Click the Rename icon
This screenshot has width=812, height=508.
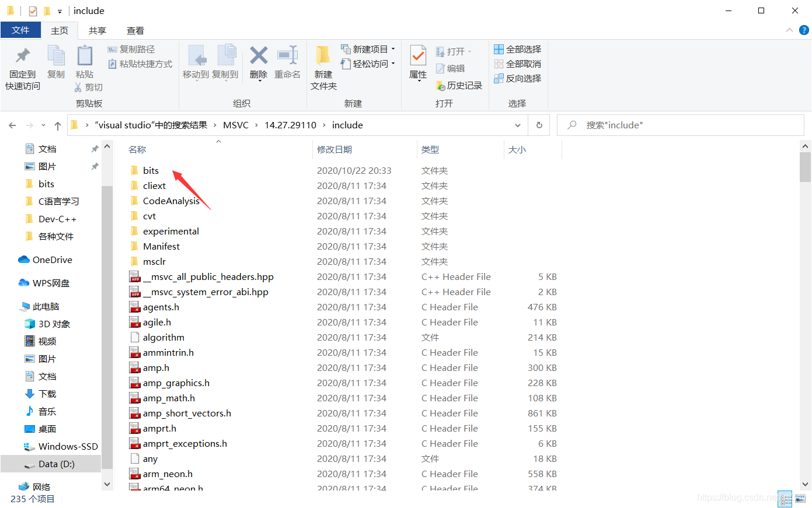point(287,56)
